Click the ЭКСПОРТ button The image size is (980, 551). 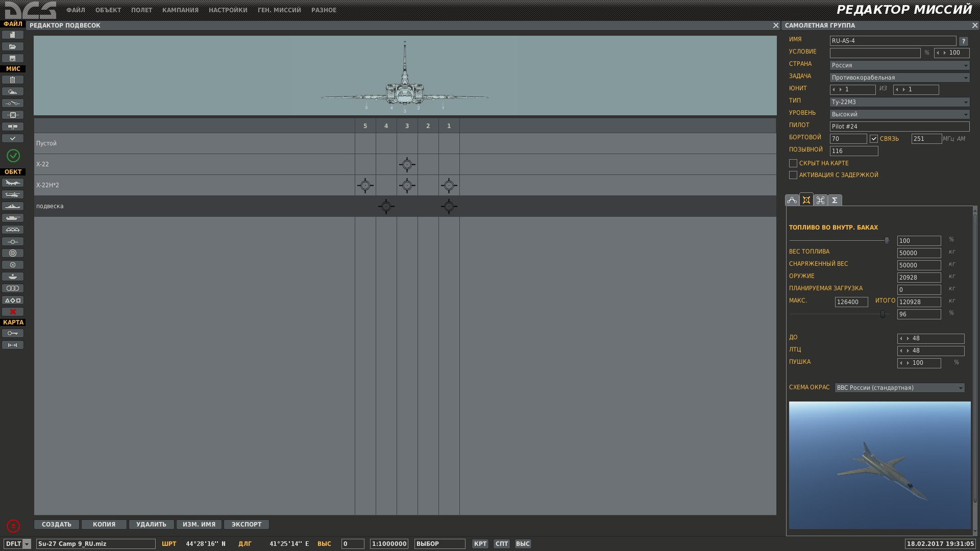(247, 524)
